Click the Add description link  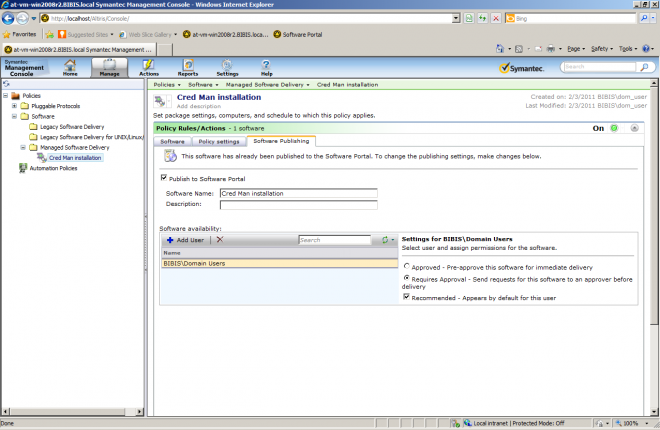click(x=199, y=106)
